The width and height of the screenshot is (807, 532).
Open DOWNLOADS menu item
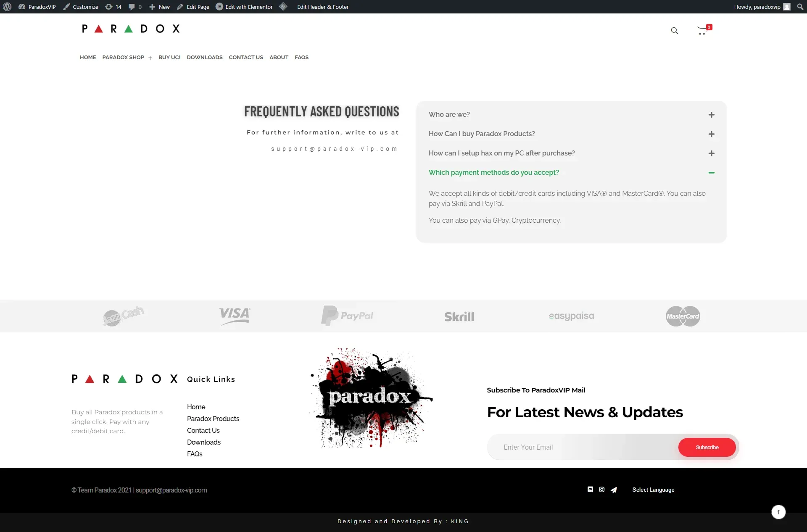click(x=205, y=57)
